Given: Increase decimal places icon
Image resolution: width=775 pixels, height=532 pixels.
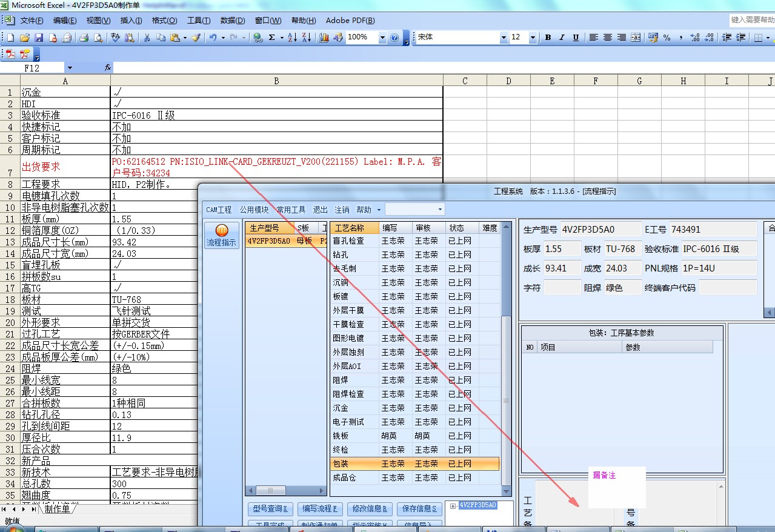Looking at the screenshot, I should [x=695, y=38].
